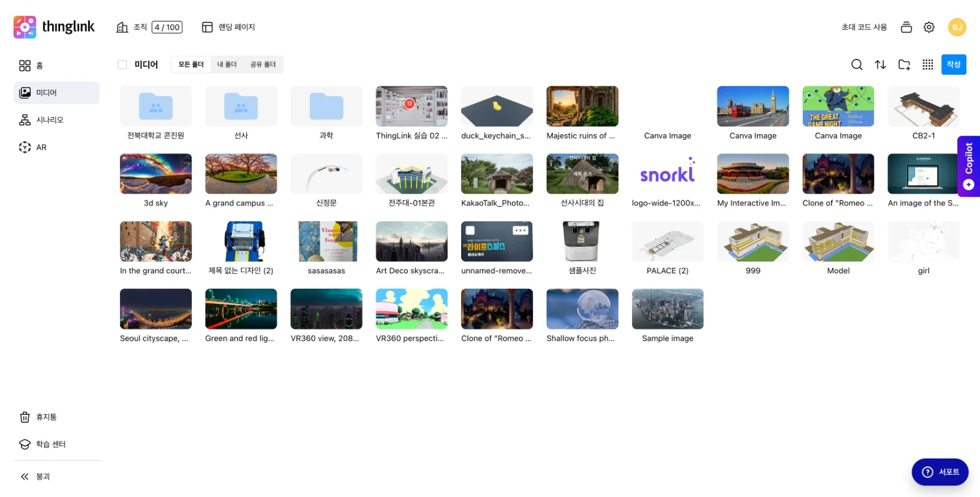The width and height of the screenshot is (980, 497).
Task: Open 시나리오 in the sidebar
Action: click(x=56, y=120)
